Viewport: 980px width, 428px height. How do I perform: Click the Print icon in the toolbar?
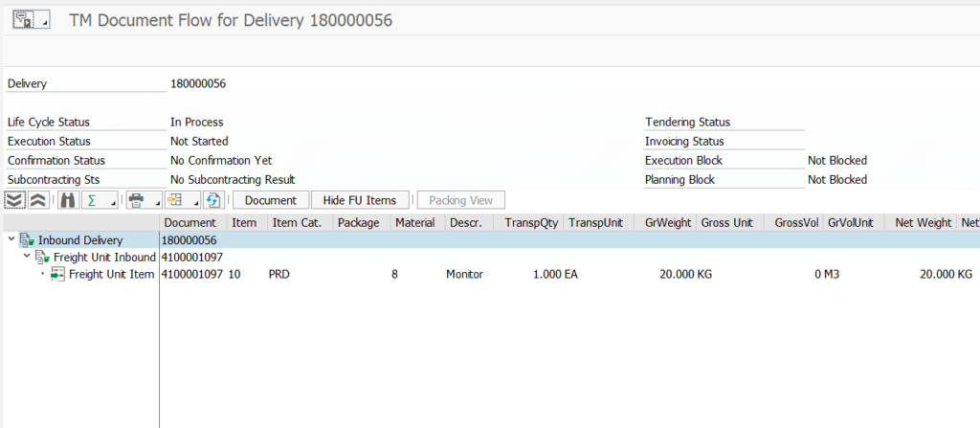137,200
